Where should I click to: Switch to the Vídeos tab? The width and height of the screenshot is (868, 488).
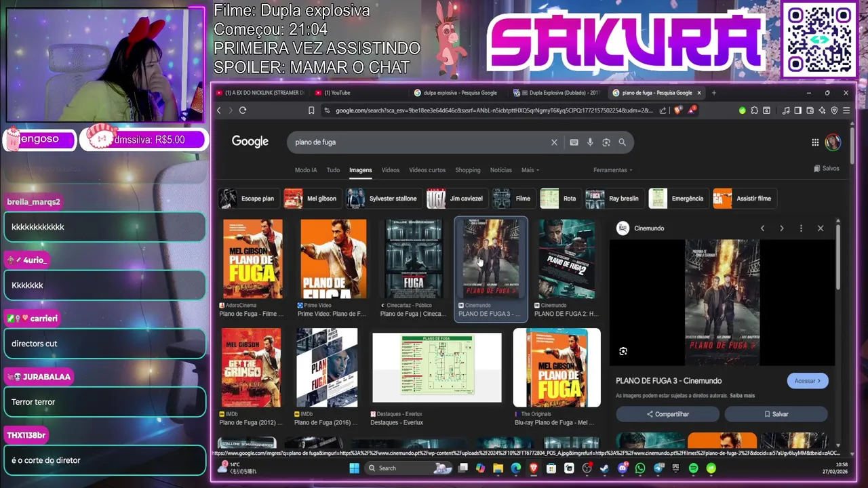click(391, 170)
